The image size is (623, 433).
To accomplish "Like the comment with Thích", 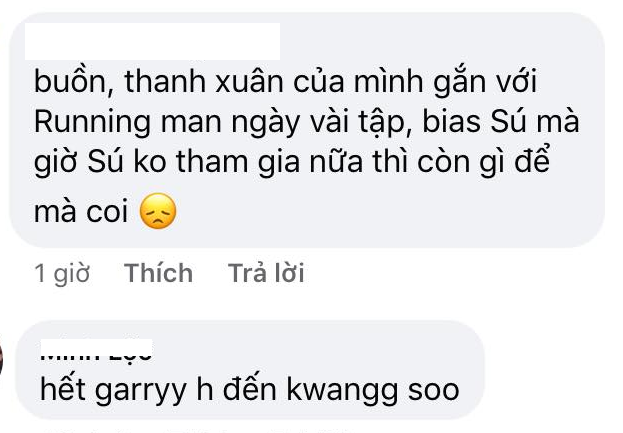I will click(x=159, y=273).
